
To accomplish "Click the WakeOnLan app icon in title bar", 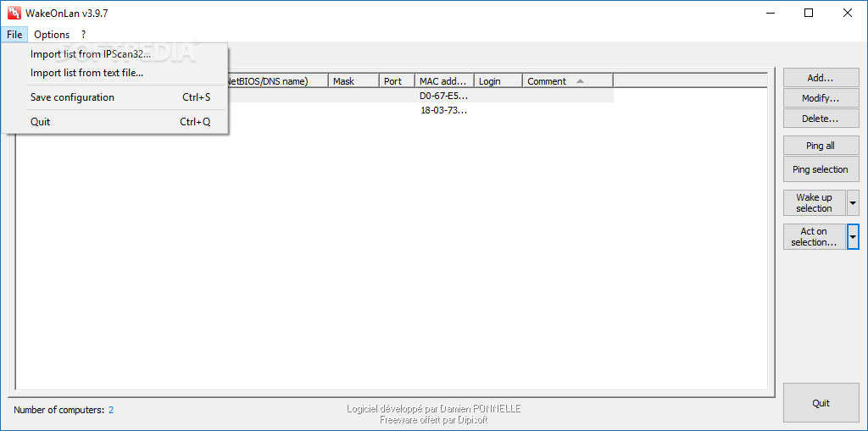I will 14,13.
